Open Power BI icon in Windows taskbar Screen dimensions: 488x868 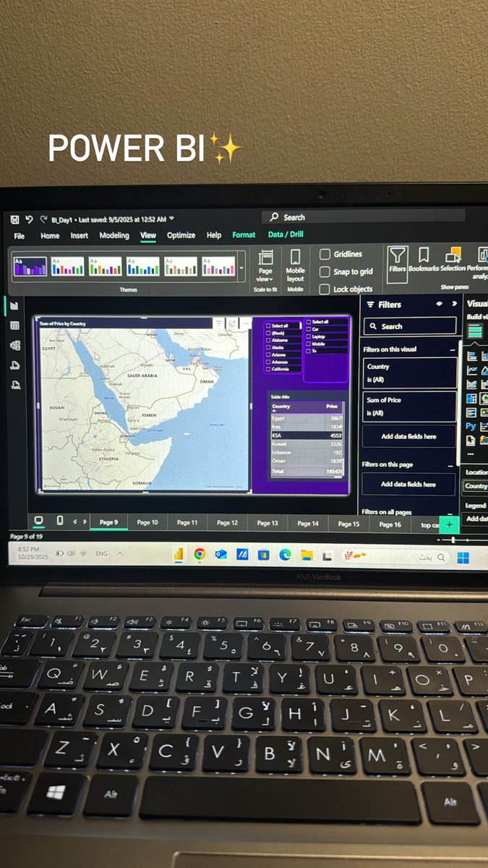(178, 555)
